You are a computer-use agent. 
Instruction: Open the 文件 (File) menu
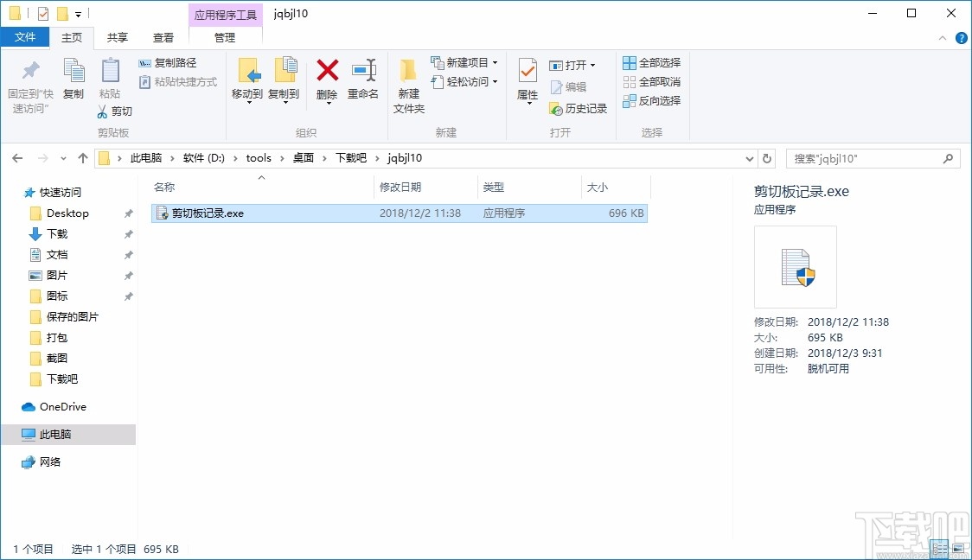coord(26,37)
